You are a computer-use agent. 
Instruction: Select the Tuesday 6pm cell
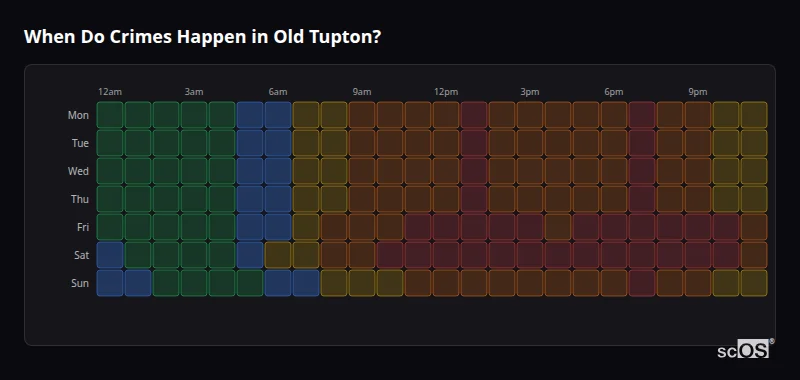[614, 143]
